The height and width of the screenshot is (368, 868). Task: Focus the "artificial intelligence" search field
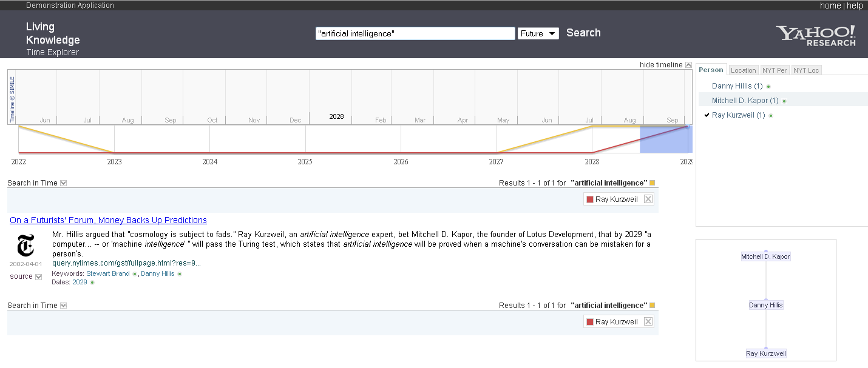pyautogui.click(x=415, y=33)
